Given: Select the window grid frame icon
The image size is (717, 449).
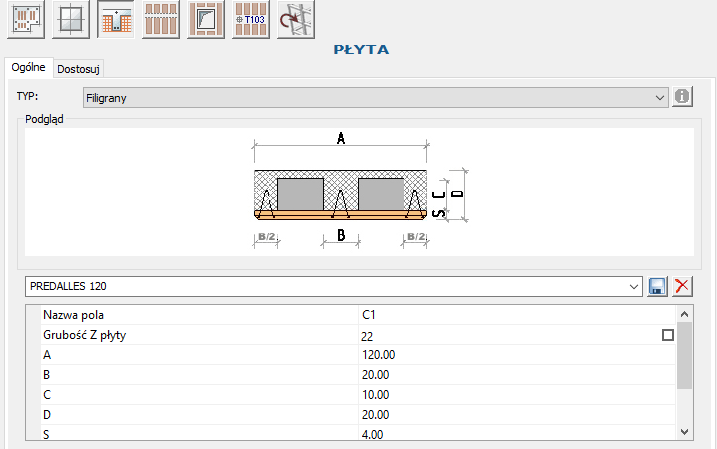Looking at the screenshot, I should 71,20.
